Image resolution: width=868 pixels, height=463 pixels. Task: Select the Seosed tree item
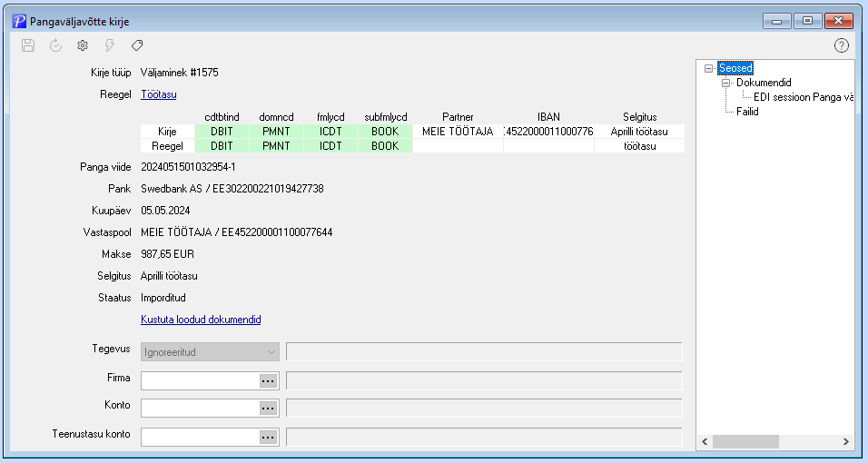click(x=735, y=68)
